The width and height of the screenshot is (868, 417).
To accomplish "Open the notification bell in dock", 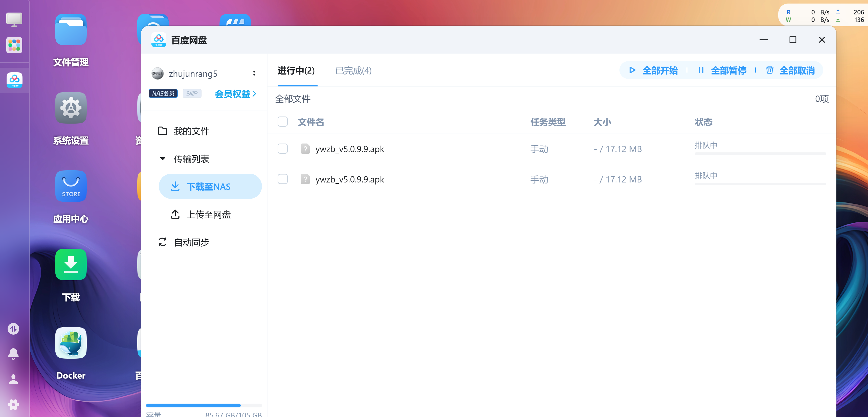I will (13, 354).
